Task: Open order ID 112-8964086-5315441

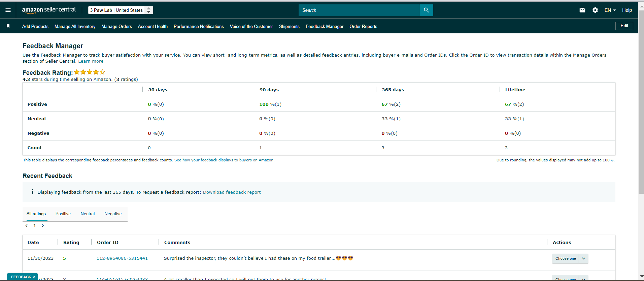Action: [x=122, y=258]
